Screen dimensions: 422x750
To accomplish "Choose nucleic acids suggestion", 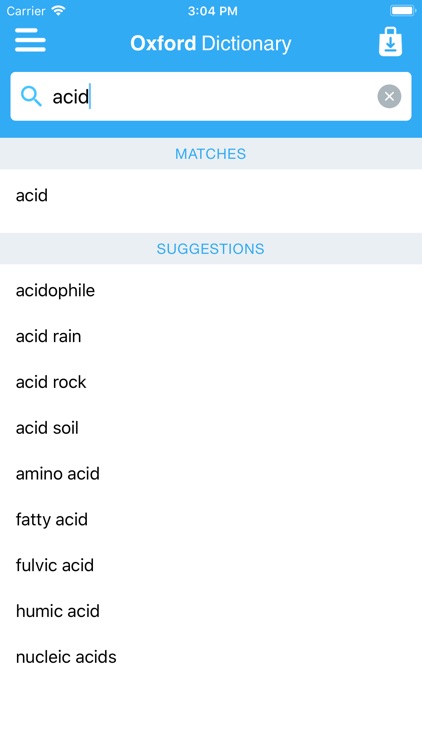I will coord(211,657).
